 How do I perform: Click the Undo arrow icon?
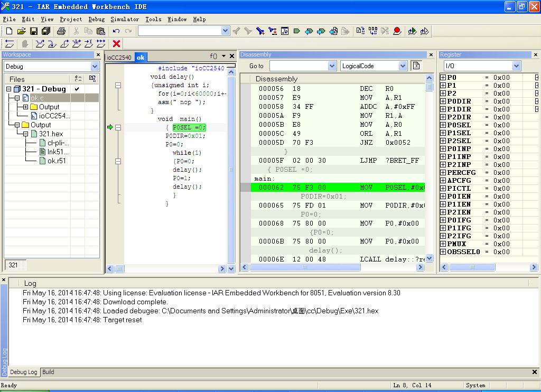coord(116,31)
